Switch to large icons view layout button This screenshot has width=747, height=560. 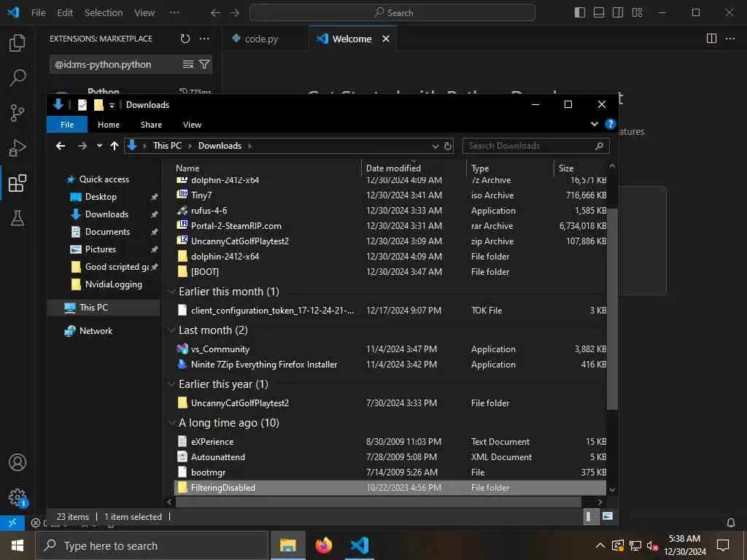click(x=608, y=517)
